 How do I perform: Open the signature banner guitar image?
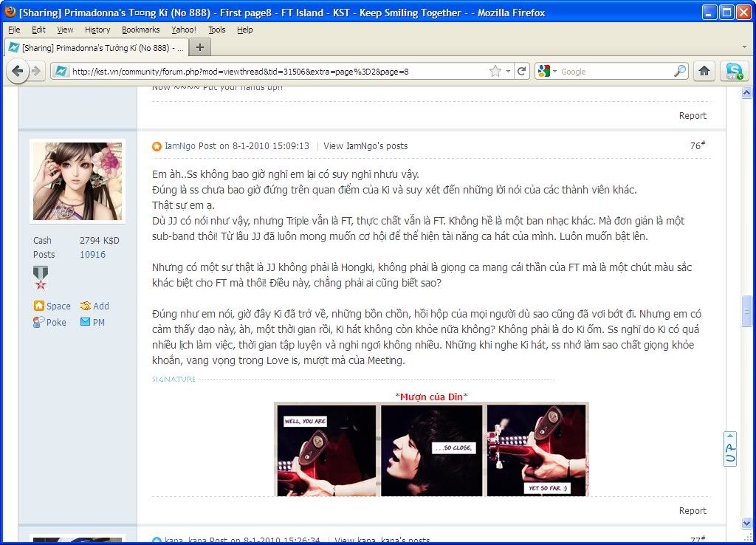pyautogui.click(x=431, y=450)
